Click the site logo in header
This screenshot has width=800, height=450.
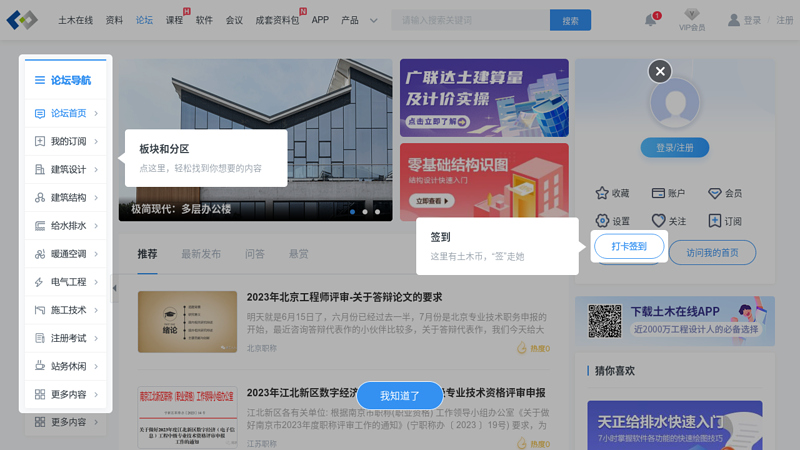click(22, 20)
